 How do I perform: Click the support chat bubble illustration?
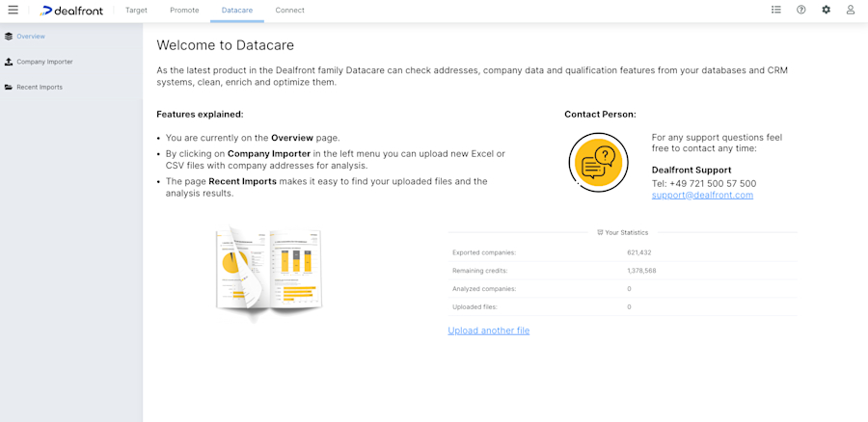coord(598,163)
